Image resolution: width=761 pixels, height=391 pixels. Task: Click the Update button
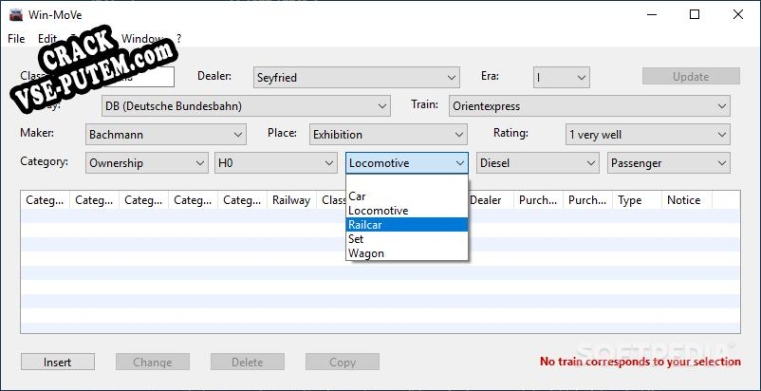(691, 77)
